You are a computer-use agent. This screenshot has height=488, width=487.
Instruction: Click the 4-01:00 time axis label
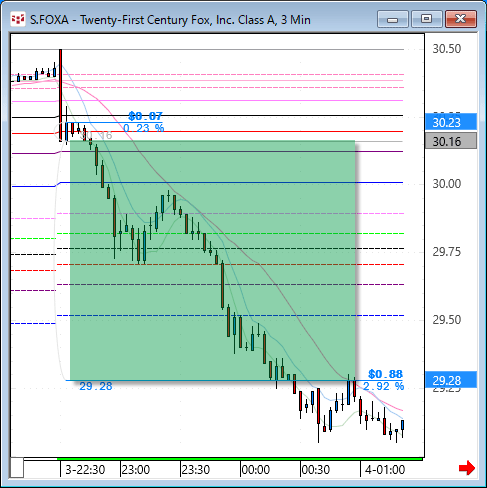pos(385,470)
